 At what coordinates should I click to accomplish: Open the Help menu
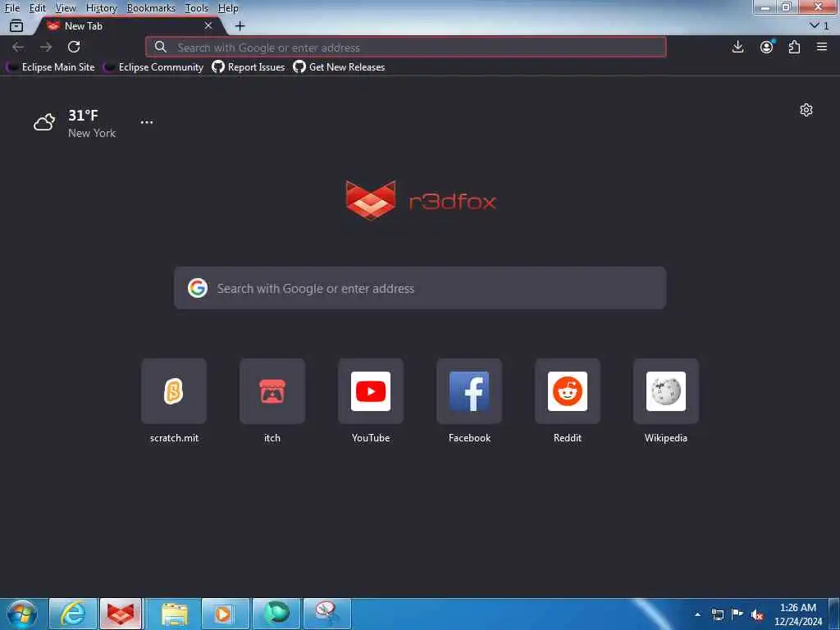[228, 8]
